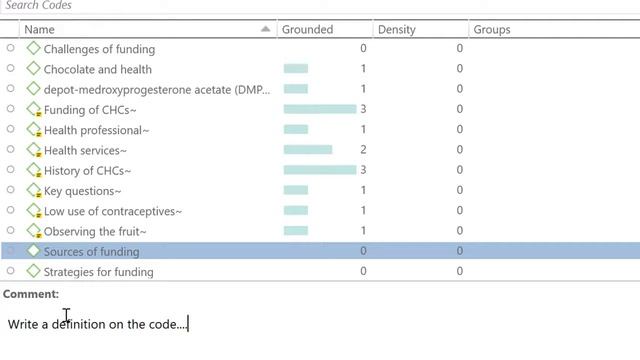
Task: Click the grounded bar for Chocolate and health
Action: point(296,68)
